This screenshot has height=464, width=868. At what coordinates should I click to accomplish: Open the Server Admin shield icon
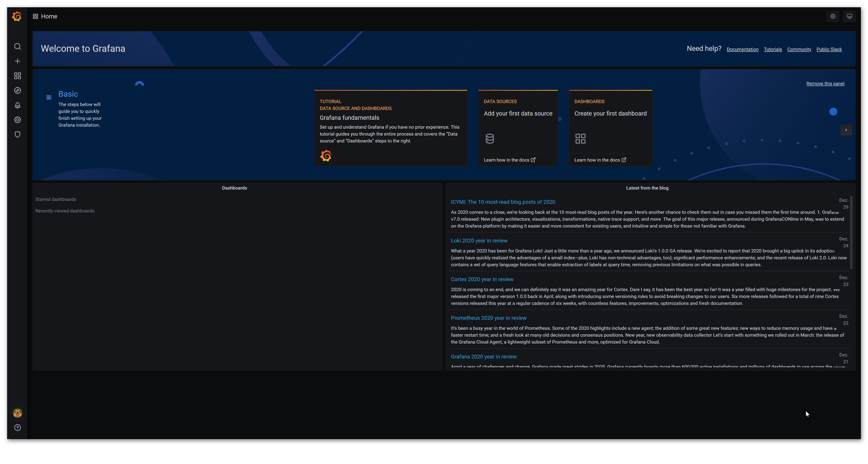click(18, 134)
